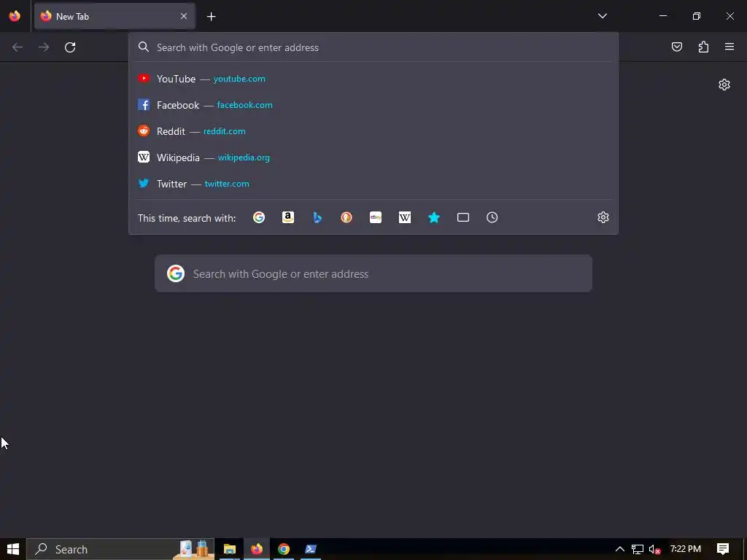Reload the current page
The width and height of the screenshot is (747, 560).
click(x=70, y=47)
